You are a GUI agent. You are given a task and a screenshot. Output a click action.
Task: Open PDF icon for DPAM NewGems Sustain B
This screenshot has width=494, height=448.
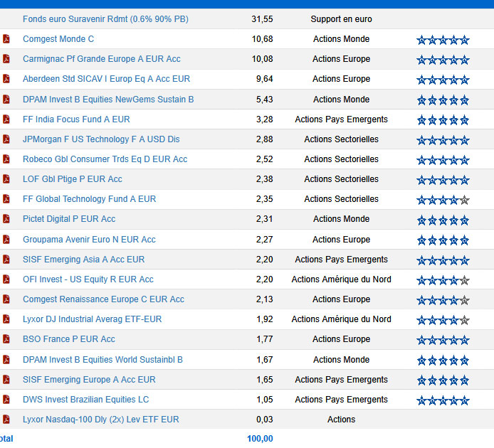(6, 99)
